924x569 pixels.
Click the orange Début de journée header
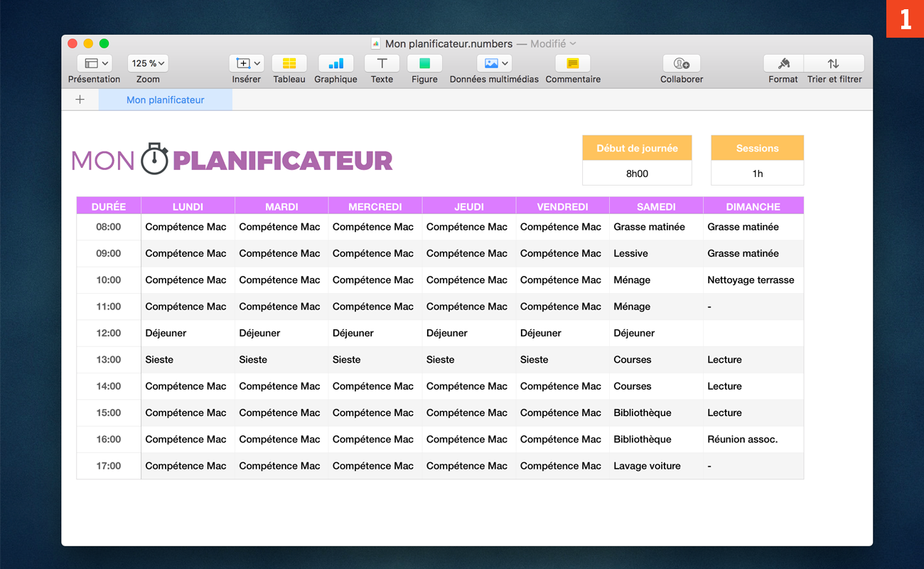[637, 148]
